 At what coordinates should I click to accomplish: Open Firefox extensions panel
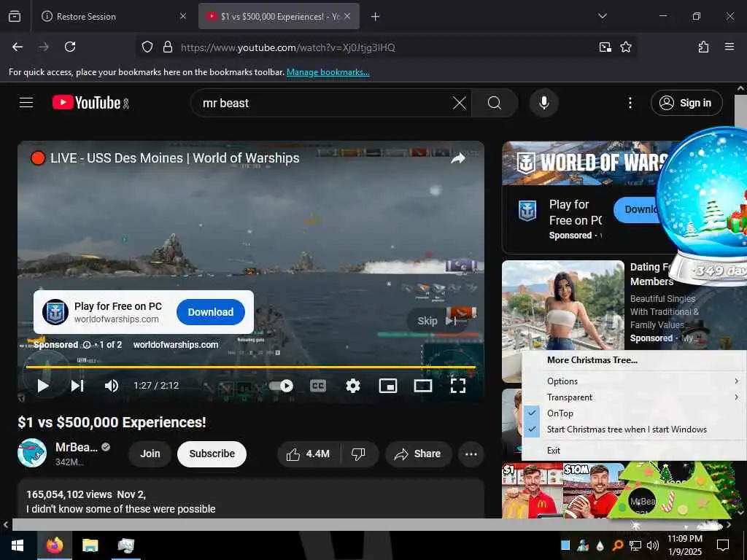[x=703, y=47]
